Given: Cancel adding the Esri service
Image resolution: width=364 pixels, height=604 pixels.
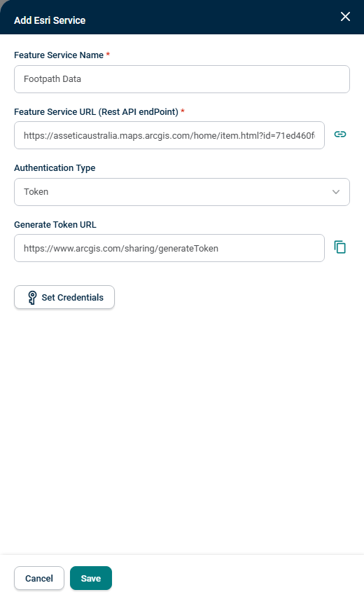Looking at the screenshot, I should click(x=39, y=578).
